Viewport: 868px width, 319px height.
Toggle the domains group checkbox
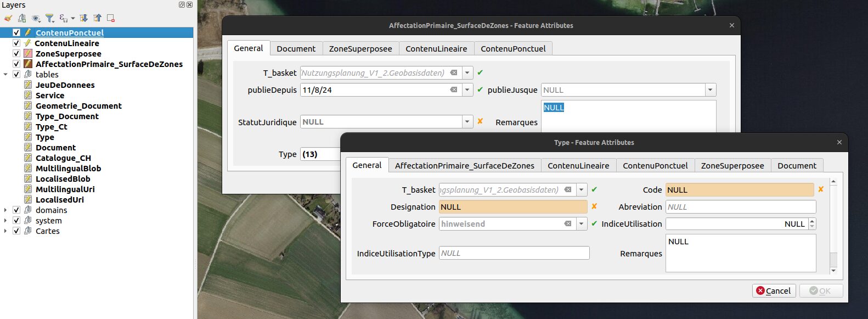click(x=16, y=210)
